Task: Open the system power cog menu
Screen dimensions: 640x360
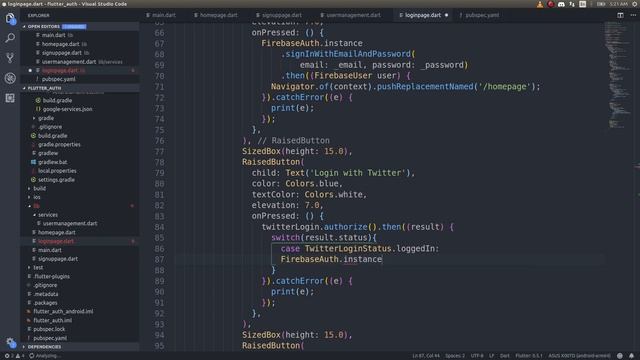Action: 635,4
